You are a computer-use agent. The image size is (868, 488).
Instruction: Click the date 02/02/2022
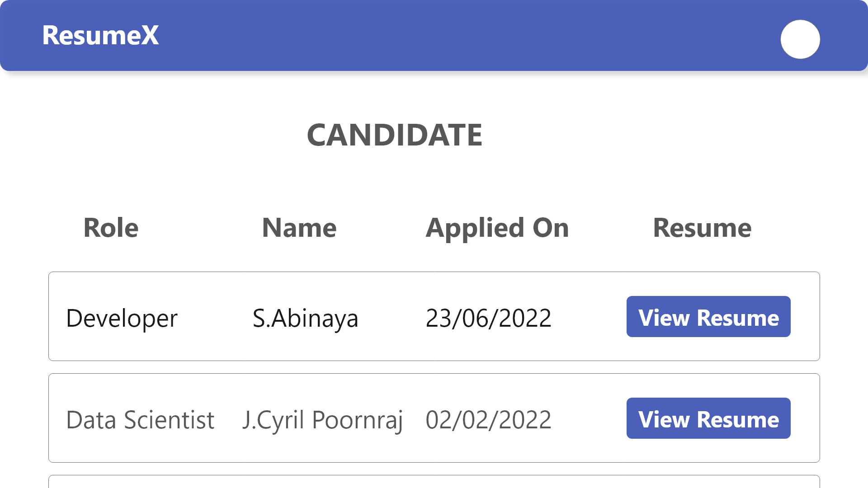tap(489, 420)
